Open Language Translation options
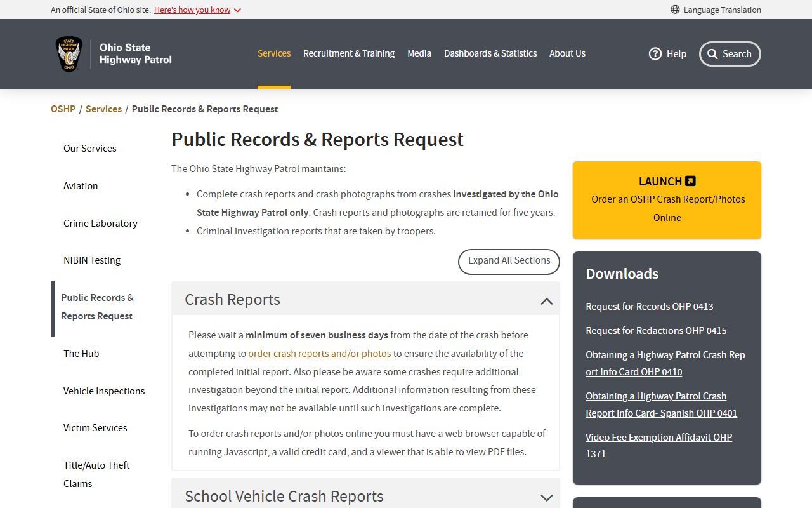 (x=716, y=10)
